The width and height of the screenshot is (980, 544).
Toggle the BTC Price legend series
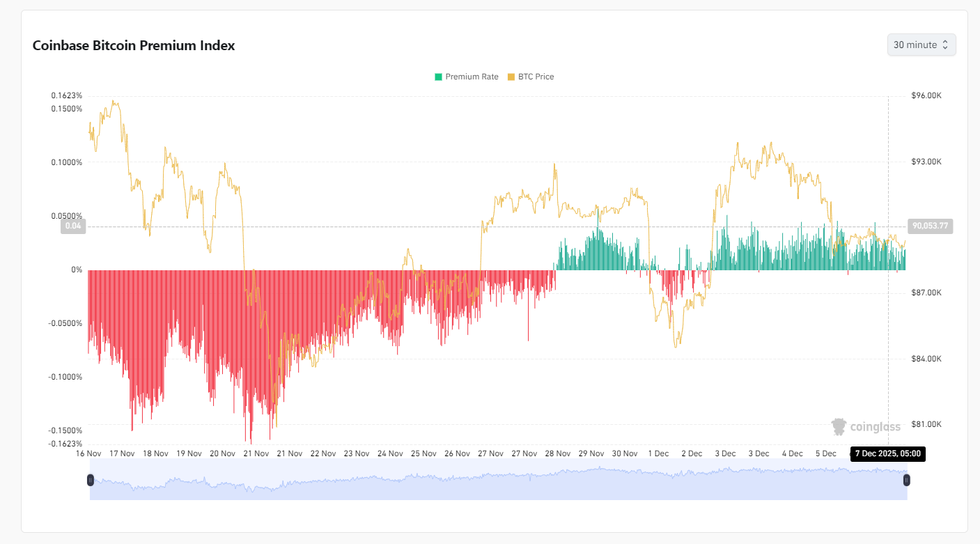click(531, 77)
